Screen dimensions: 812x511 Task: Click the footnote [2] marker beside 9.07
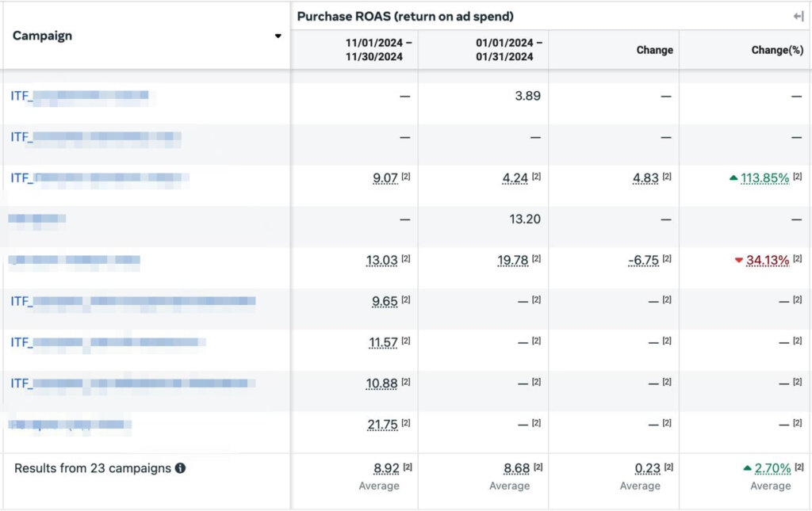[x=405, y=177]
